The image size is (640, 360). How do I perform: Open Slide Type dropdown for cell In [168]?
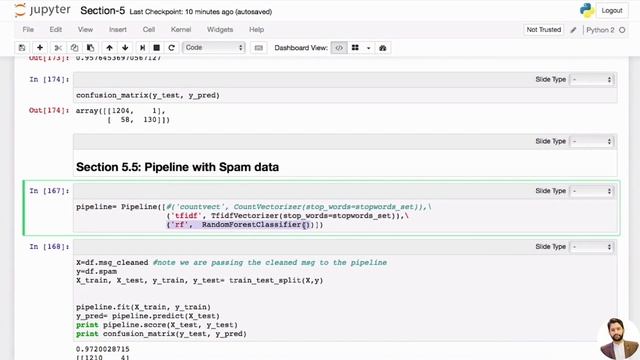coord(592,247)
